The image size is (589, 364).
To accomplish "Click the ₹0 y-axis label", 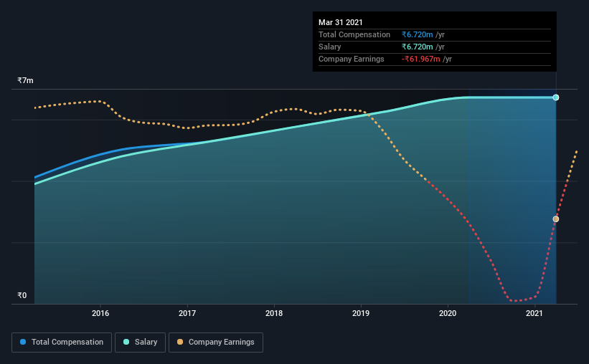I will click(22, 295).
